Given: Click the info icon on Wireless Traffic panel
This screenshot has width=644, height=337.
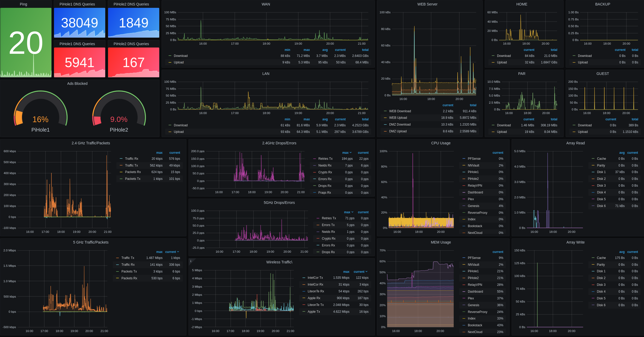Looking at the screenshot, I should pyautogui.click(x=191, y=261).
